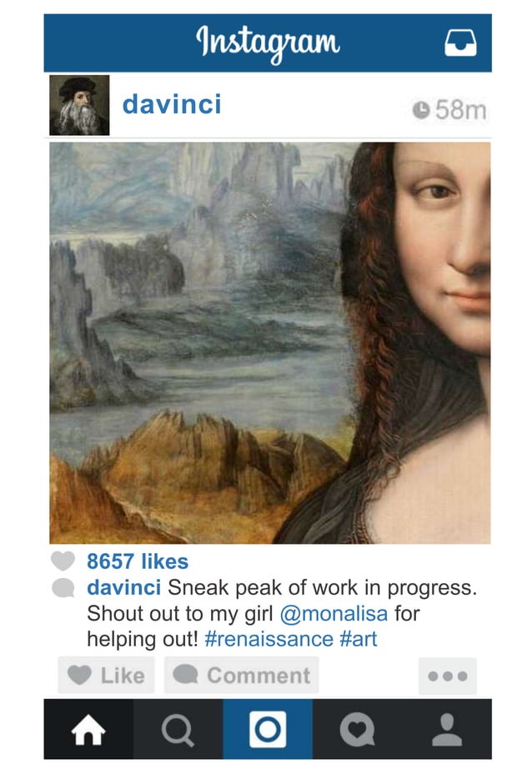This screenshot has height=769, width=532.
Task: Like the post with the Like button
Action: click(x=107, y=676)
